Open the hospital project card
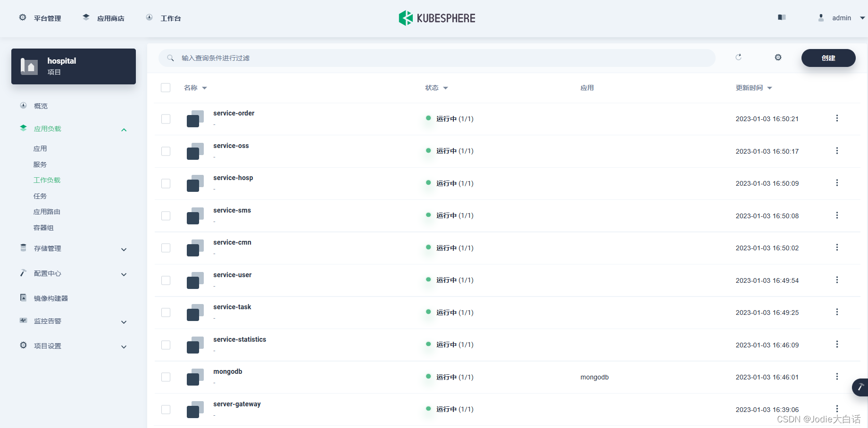This screenshot has height=428, width=868. tap(74, 66)
